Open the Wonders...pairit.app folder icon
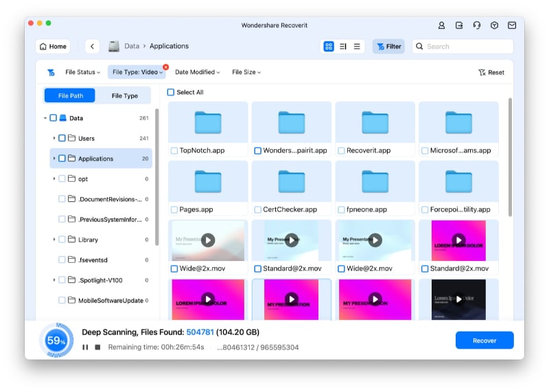This screenshot has width=549, height=392. pos(291,122)
